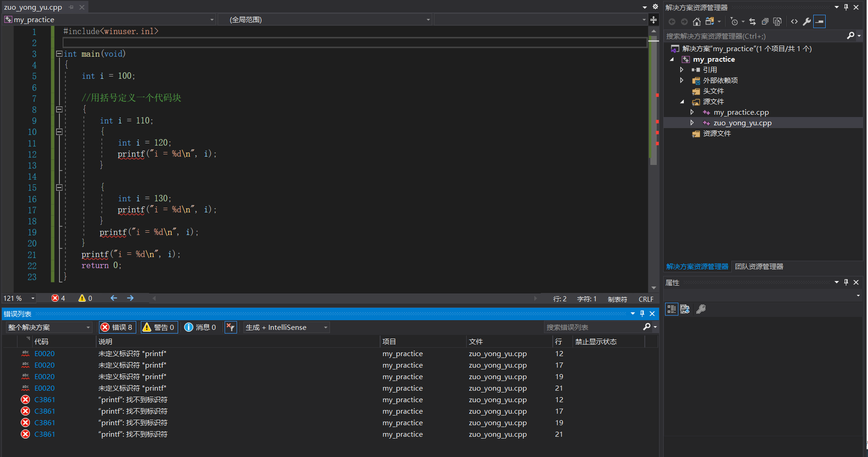868x457 pixels.
Task: Collapse the main function code block
Action: pyautogui.click(x=59, y=54)
